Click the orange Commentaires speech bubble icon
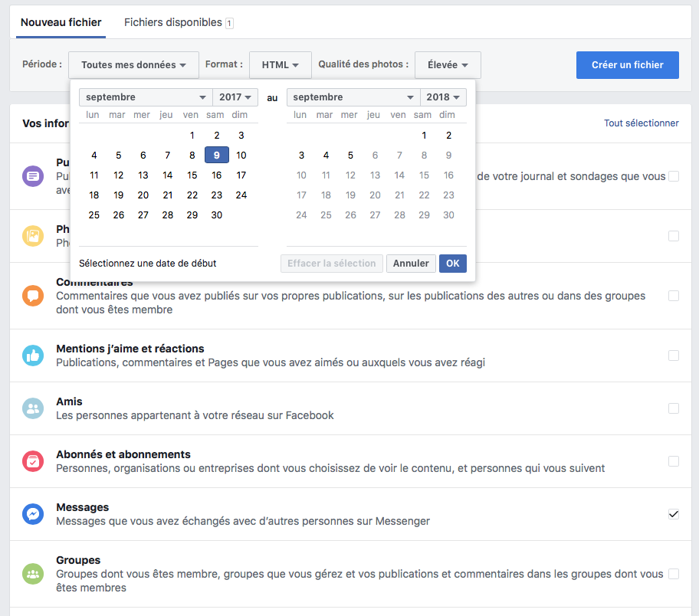This screenshot has height=616, width=699. pyautogui.click(x=33, y=296)
